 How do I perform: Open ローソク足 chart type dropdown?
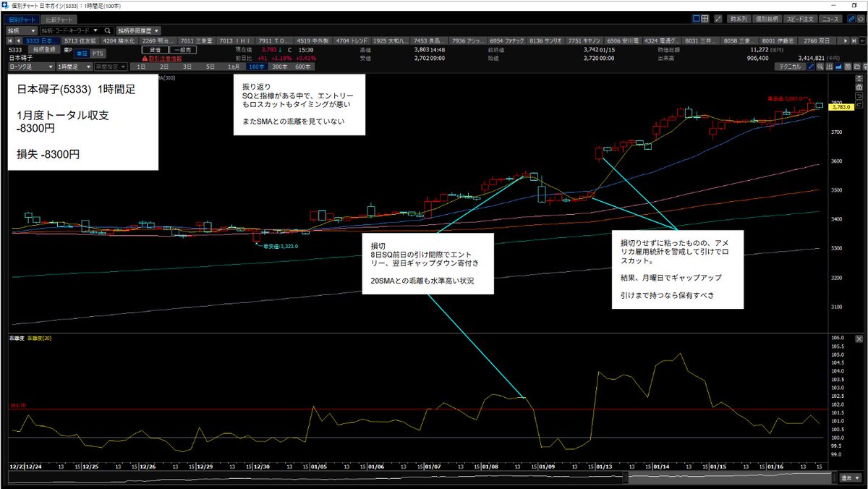pyautogui.click(x=30, y=66)
